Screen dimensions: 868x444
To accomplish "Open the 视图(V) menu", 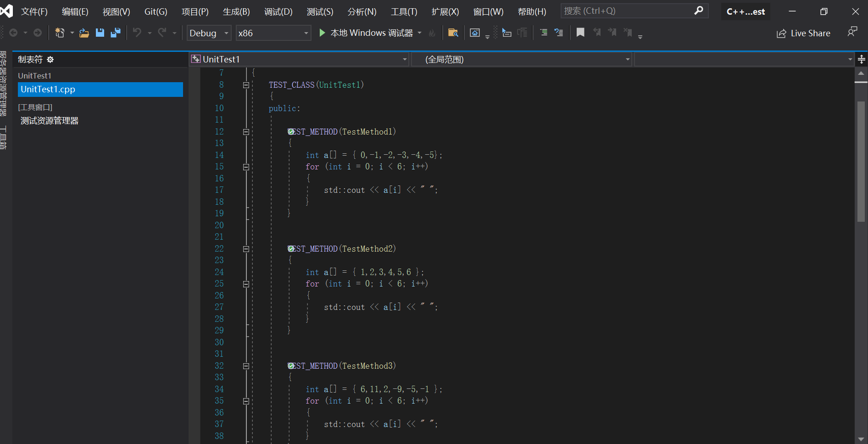I will coord(117,11).
